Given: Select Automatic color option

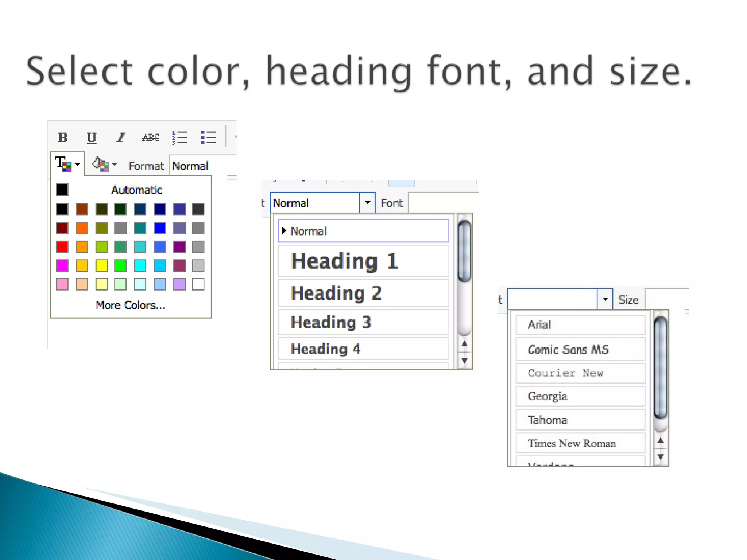Looking at the screenshot, I should click(x=136, y=190).
